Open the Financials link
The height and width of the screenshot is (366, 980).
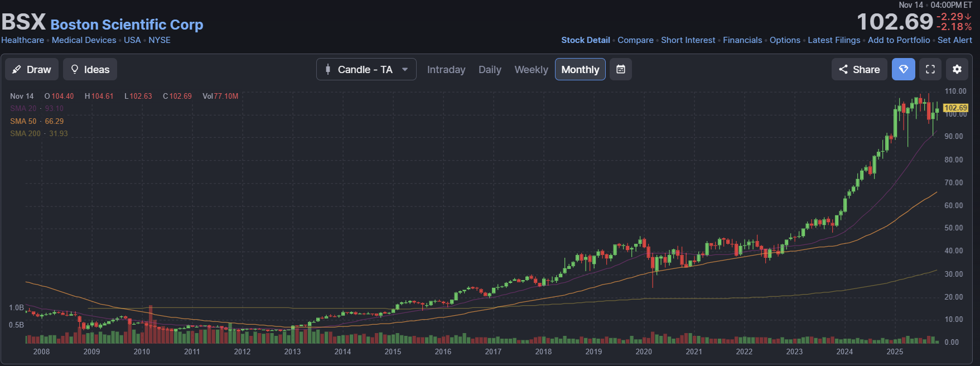click(742, 40)
